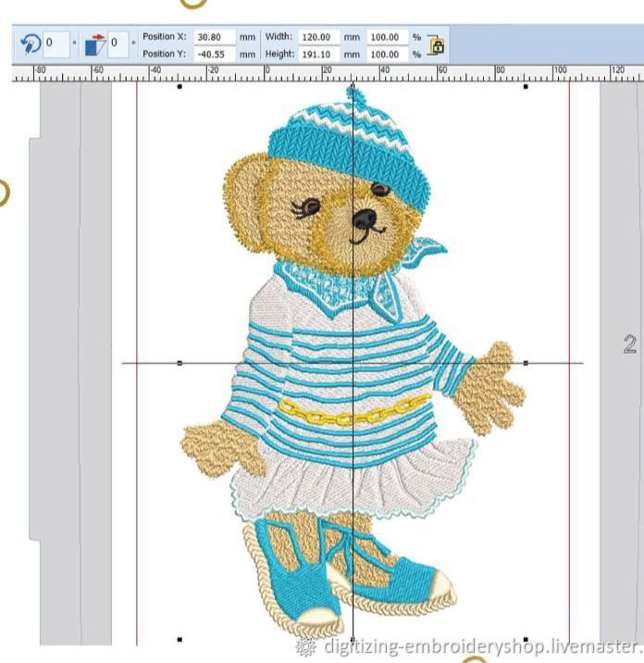Click the Width field showing 120.00
This screenshot has height=663, width=644.
(319, 37)
